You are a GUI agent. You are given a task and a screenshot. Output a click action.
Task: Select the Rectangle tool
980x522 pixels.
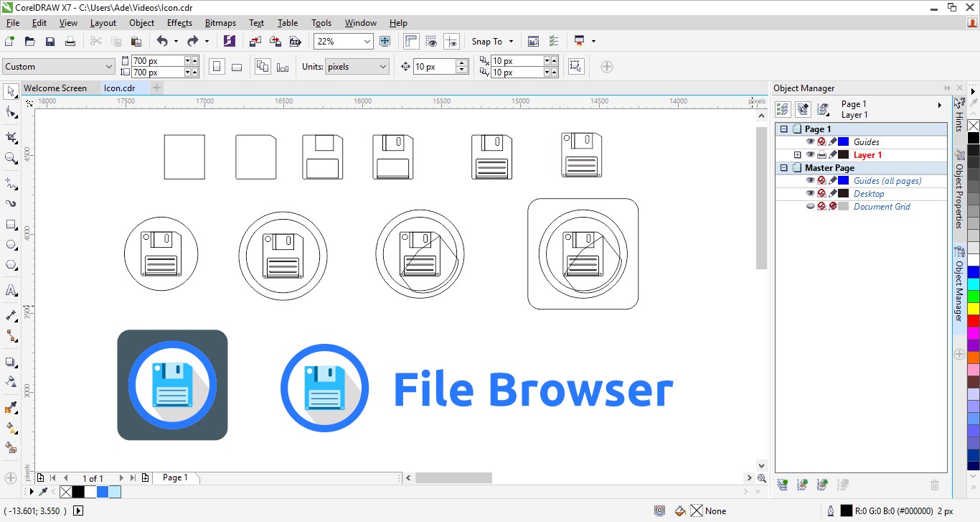click(11, 225)
